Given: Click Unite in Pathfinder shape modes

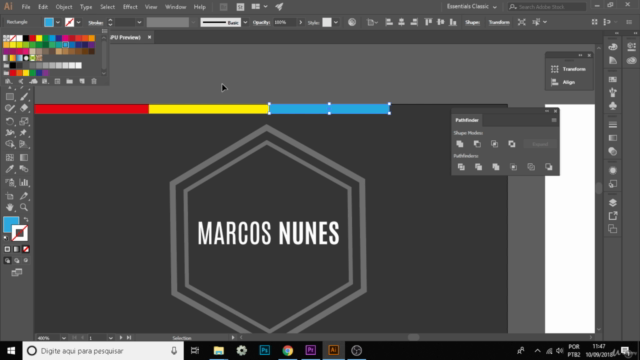Looking at the screenshot, I should (x=460, y=144).
